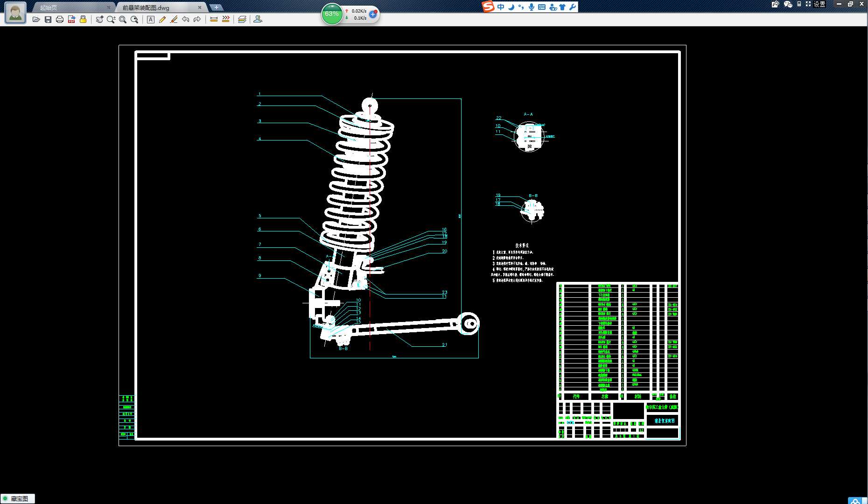
Task: Click the mobile phone icon in title bar
Action: [799, 4]
